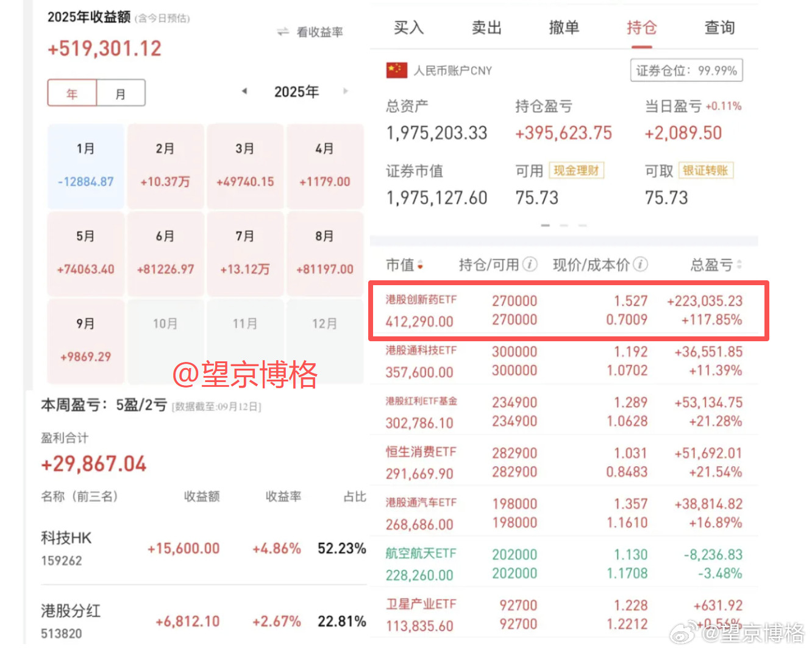Sort by 总盈亏 column arrow
Viewport: 812px width, 652px height.
739,265
